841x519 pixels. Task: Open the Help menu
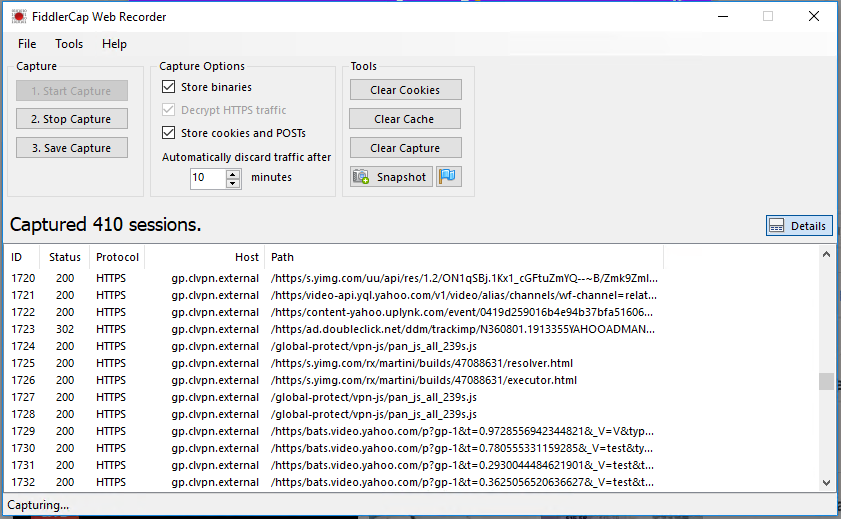point(115,44)
